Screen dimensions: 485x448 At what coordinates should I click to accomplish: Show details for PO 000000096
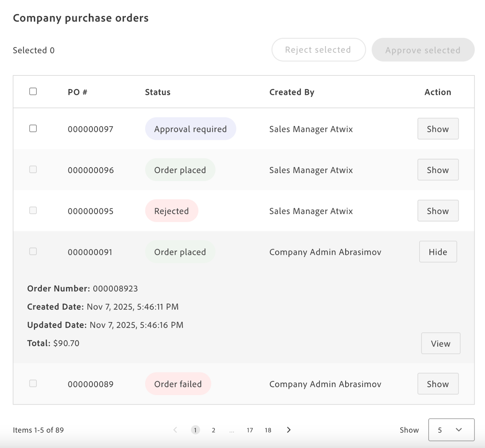[x=438, y=170]
